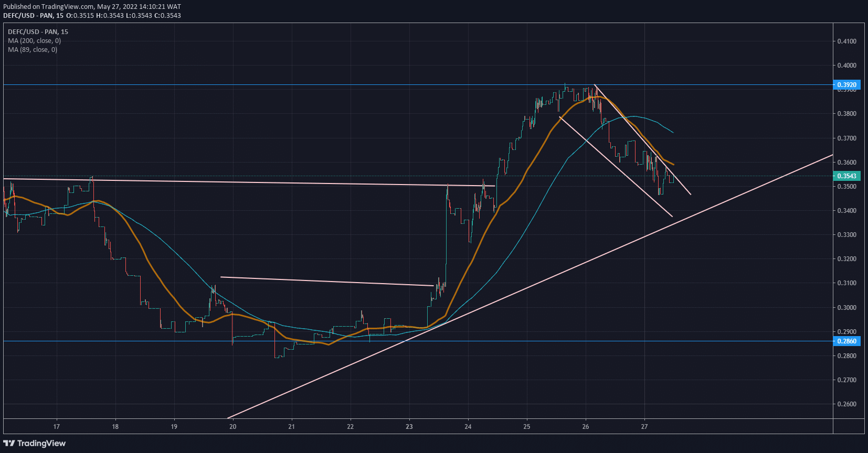Click date 25 on the time axis
The image size is (868, 453).
click(527, 427)
